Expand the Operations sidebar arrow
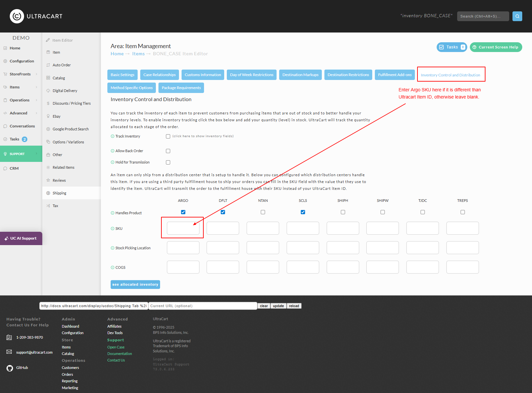 [x=36, y=100]
